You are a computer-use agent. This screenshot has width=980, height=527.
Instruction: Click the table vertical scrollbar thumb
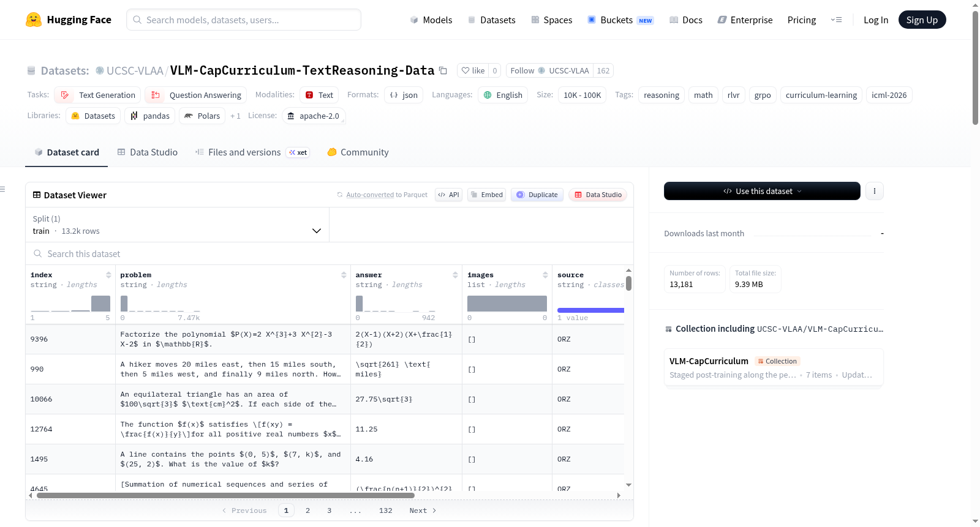coord(628,283)
